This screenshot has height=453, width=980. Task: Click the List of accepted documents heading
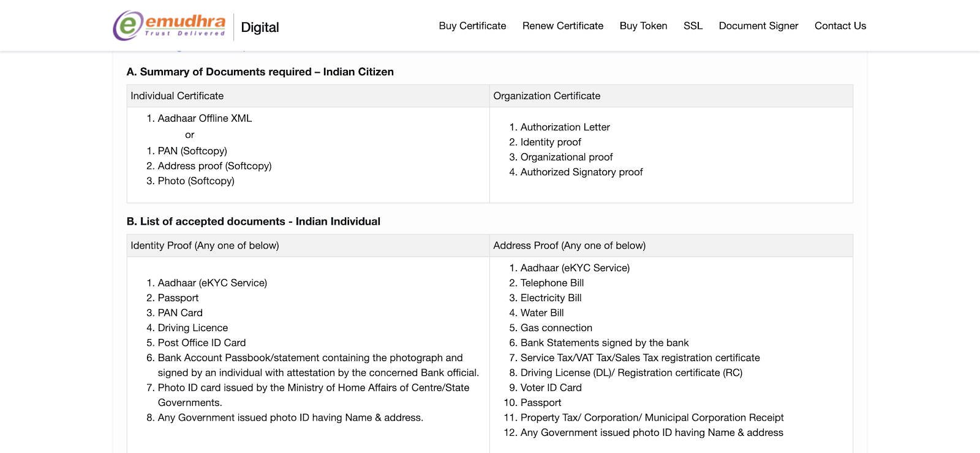(254, 222)
